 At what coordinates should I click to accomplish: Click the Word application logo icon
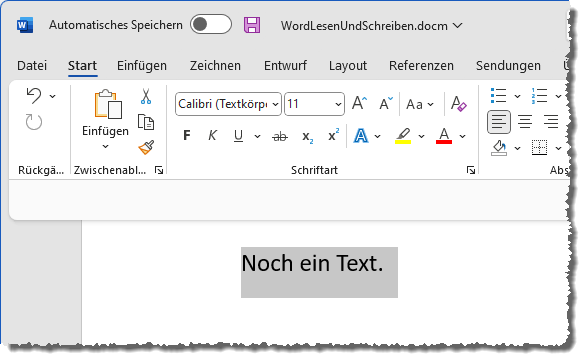[25, 25]
